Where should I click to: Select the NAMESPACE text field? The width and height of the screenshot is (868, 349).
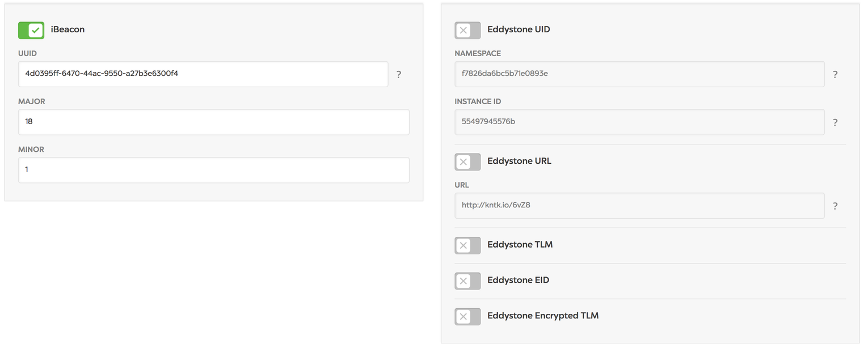pos(639,74)
